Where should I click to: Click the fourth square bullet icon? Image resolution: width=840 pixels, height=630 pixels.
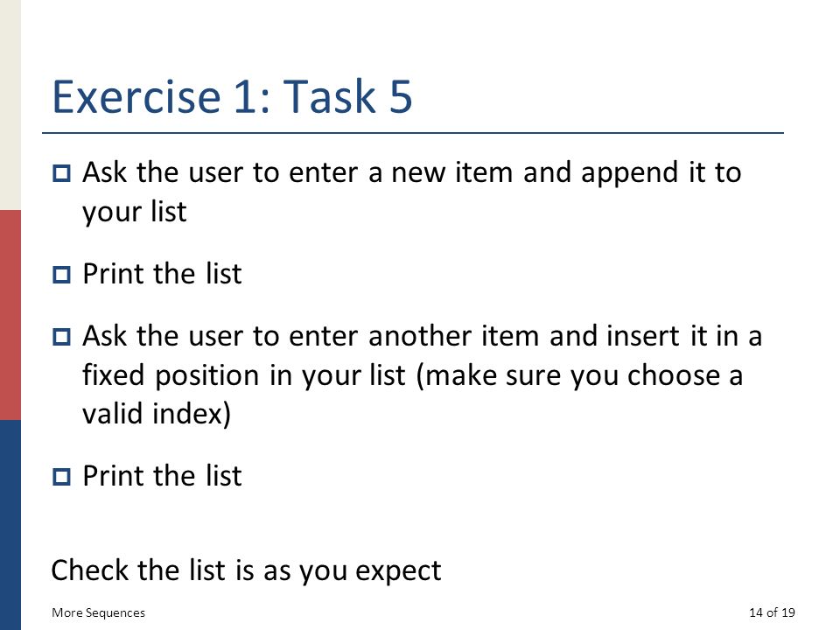click(61, 477)
